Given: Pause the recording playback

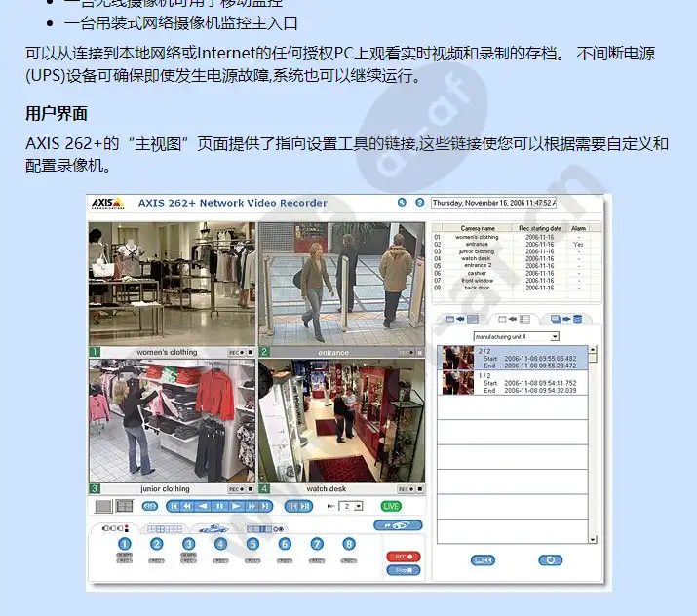Looking at the screenshot, I should tap(219, 506).
